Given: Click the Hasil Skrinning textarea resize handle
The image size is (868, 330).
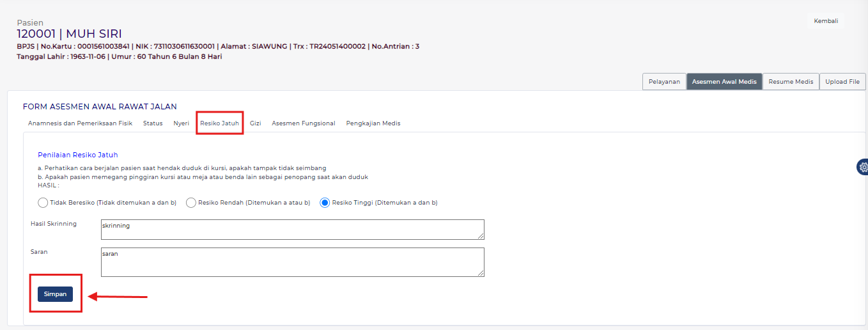Looking at the screenshot, I should pyautogui.click(x=481, y=237).
